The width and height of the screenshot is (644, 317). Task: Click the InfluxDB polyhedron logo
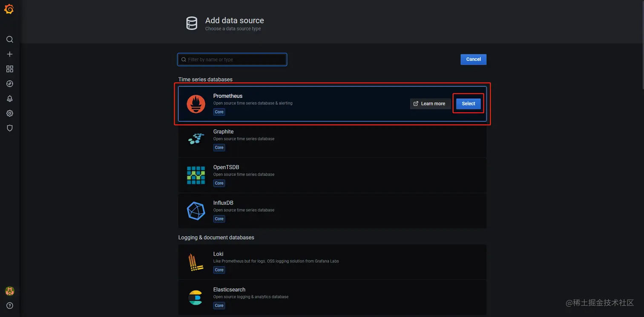(196, 211)
